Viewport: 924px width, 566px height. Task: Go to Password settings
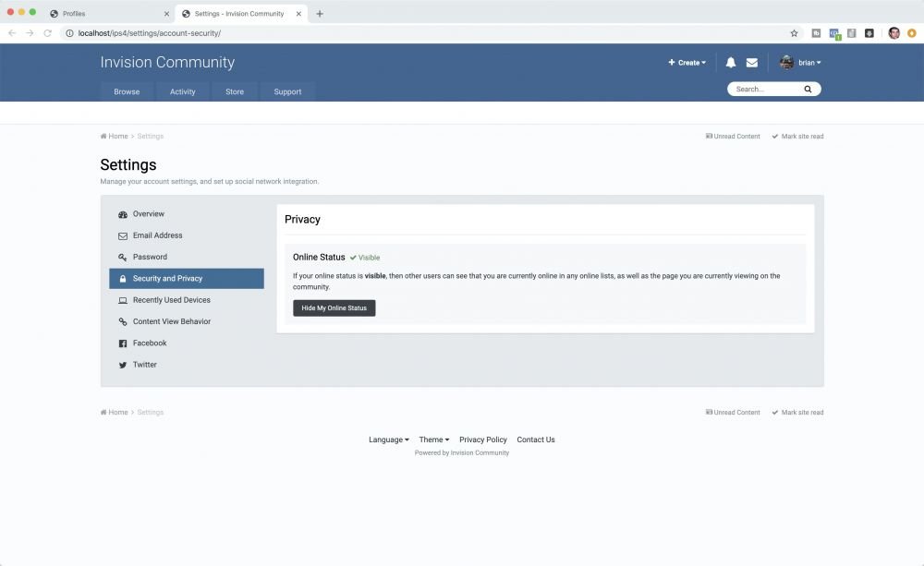(187, 257)
